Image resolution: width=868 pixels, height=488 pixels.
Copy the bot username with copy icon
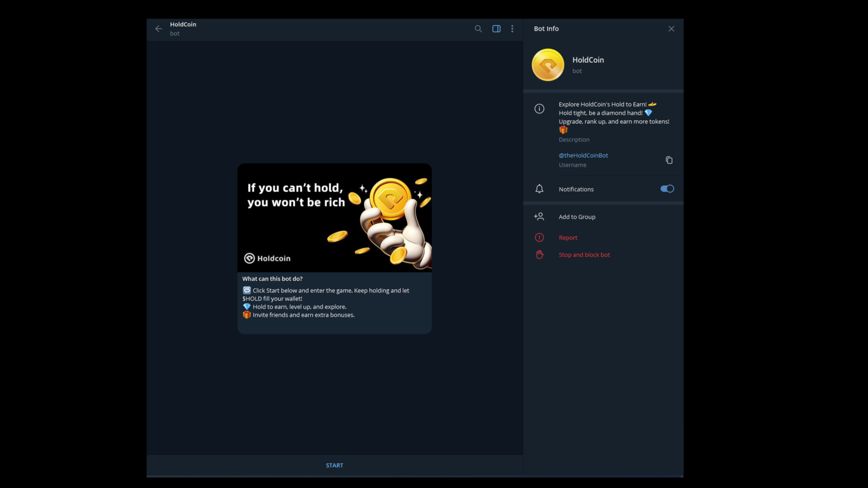[x=669, y=160]
